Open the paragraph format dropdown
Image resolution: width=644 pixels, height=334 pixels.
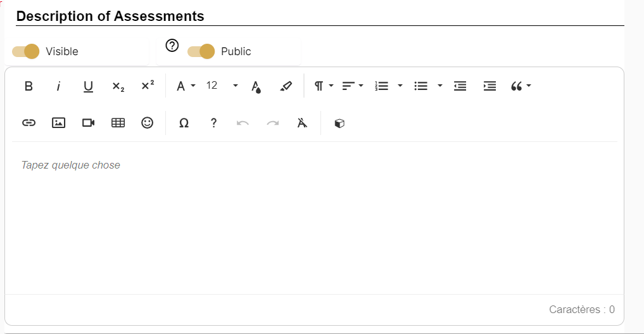[324, 86]
